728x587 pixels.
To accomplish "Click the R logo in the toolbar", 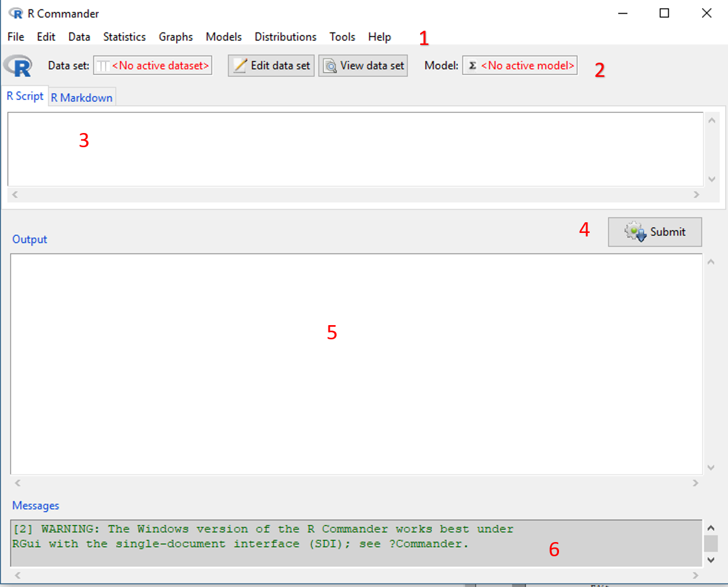I will (x=18, y=66).
